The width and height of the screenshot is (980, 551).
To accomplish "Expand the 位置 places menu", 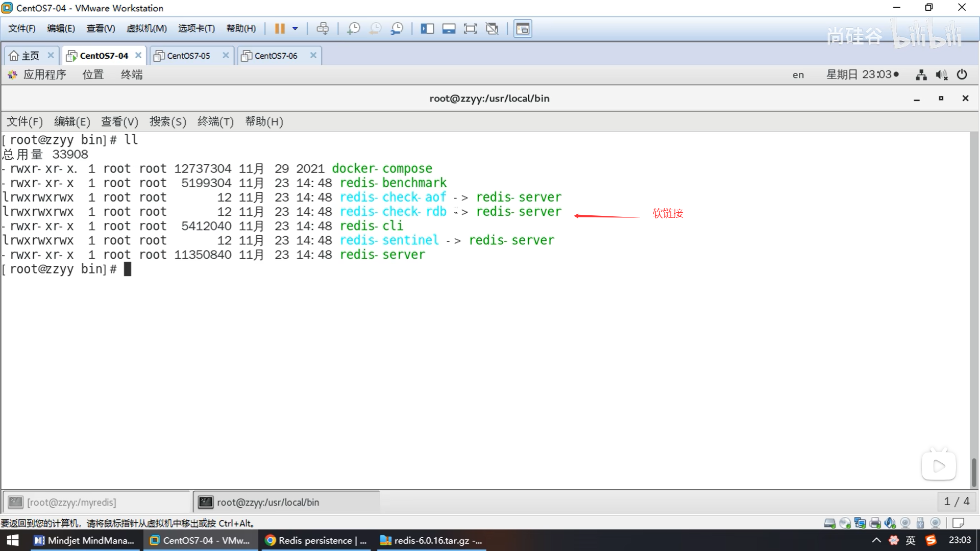I will [93, 75].
